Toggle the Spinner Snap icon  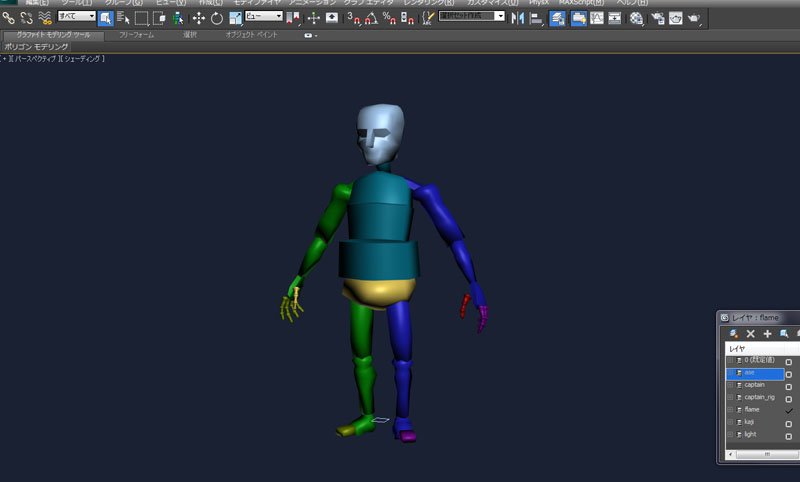tap(407, 18)
